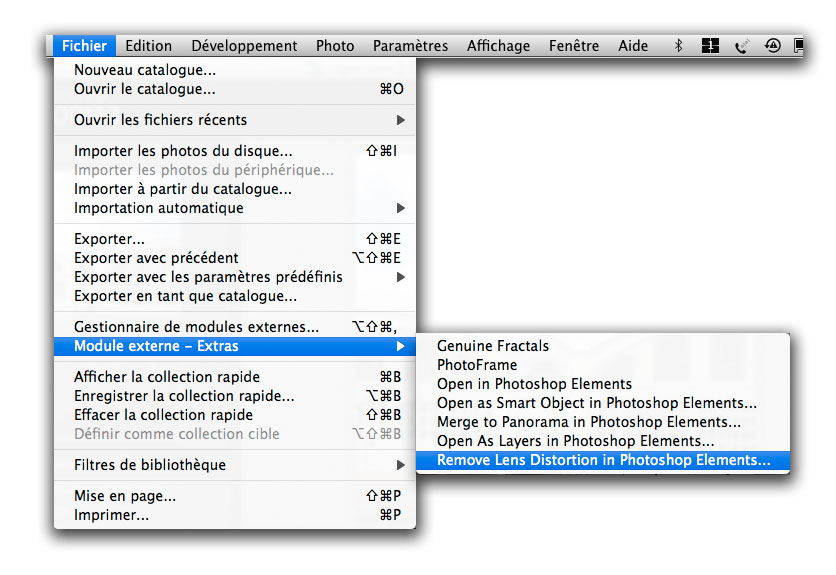The image size is (836, 575).
Task: Choose Afficher la collection rapide
Action: coord(235,377)
